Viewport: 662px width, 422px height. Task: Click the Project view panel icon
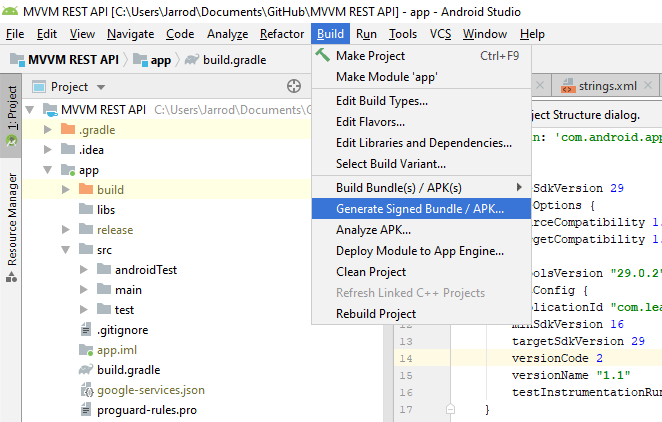pos(39,87)
